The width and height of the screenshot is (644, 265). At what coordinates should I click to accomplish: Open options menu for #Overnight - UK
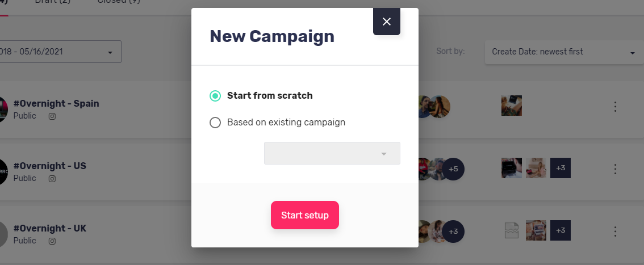point(615,232)
